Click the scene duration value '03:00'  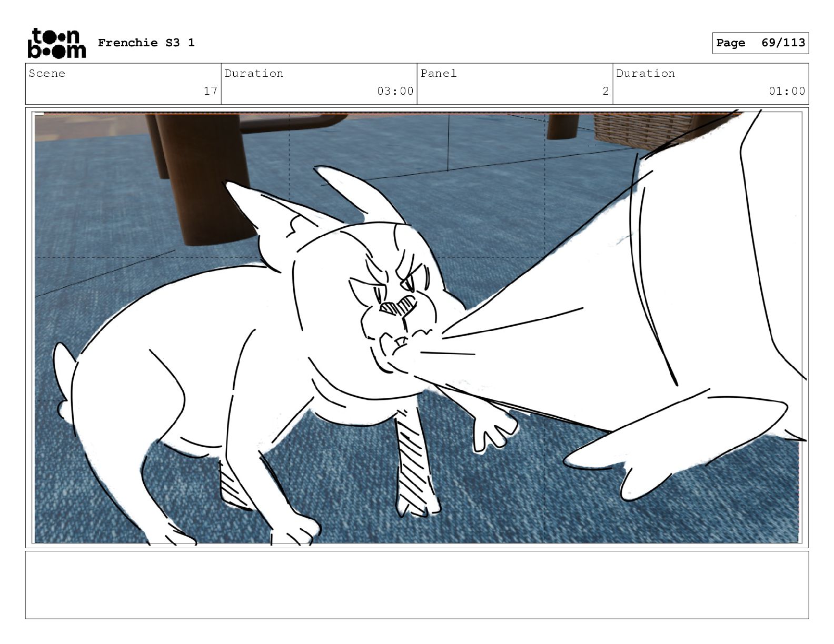point(395,91)
